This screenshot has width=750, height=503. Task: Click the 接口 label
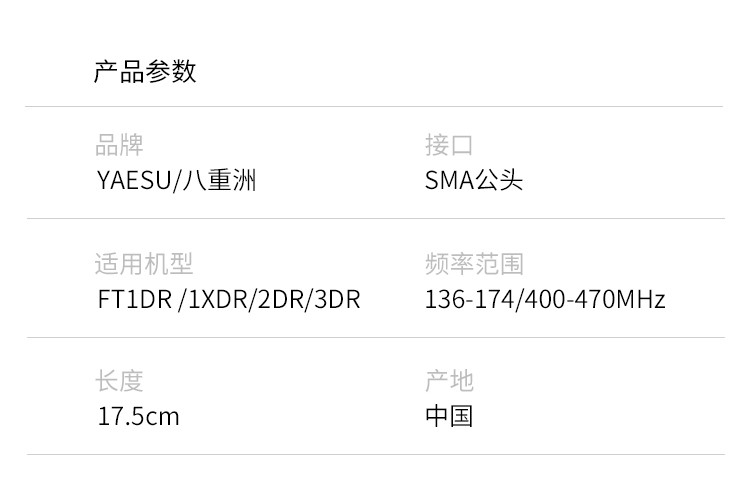449,146
